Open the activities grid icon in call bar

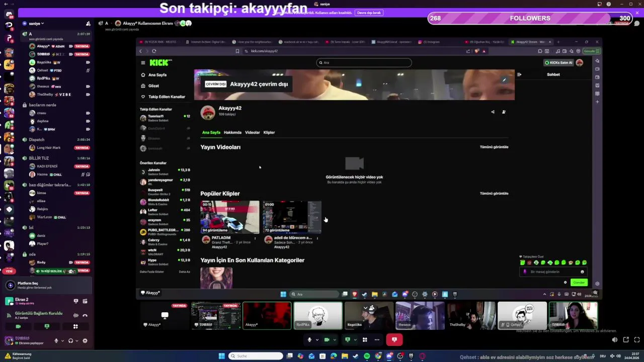point(365,340)
